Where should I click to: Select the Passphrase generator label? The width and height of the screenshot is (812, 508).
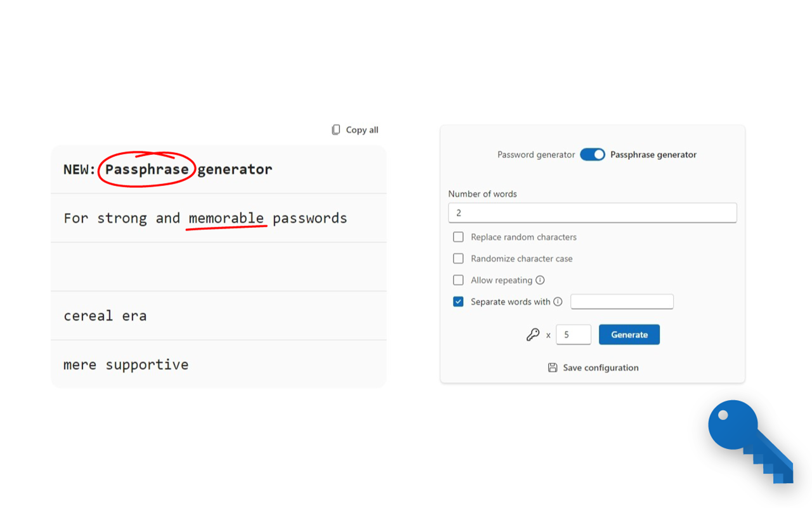(653, 154)
